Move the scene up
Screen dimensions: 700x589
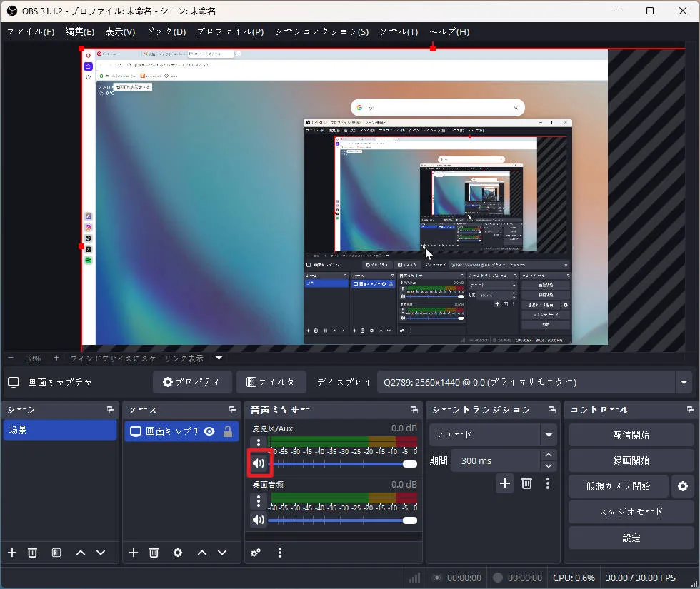click(x=80, y=553)
